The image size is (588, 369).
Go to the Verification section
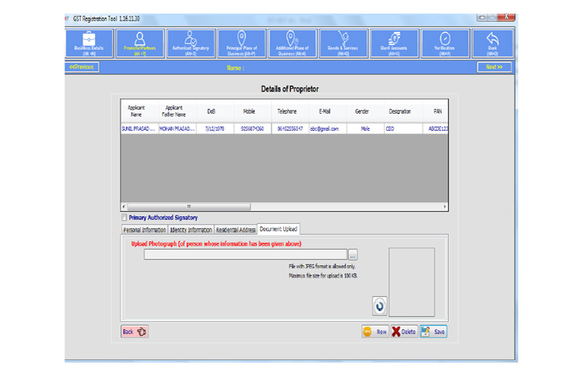(x=444, y=43)
